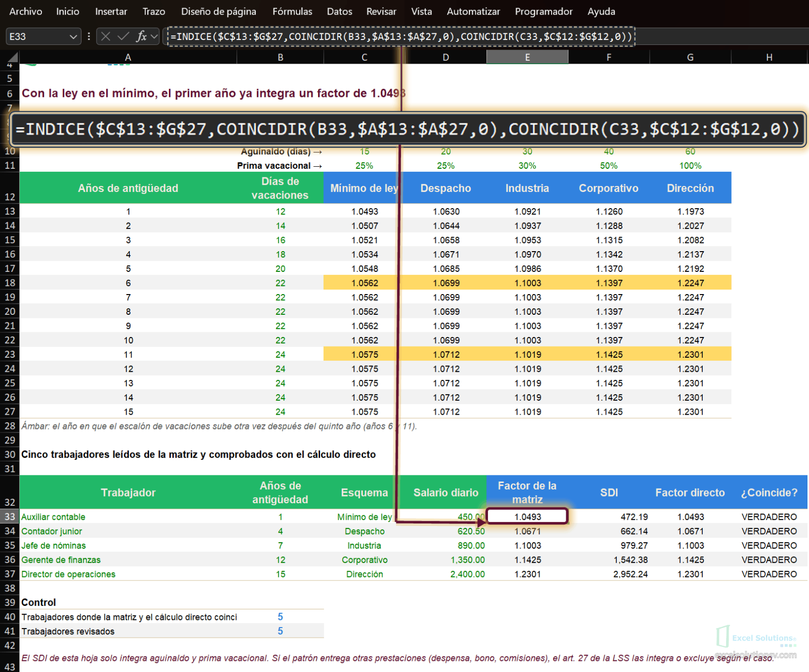
Task: Click the 'Industria' column header
Action: (x=527, y=188)
